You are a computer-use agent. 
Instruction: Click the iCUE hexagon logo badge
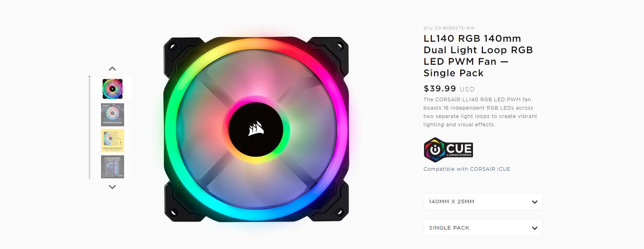pyautogui.click(x=448, y=150)
